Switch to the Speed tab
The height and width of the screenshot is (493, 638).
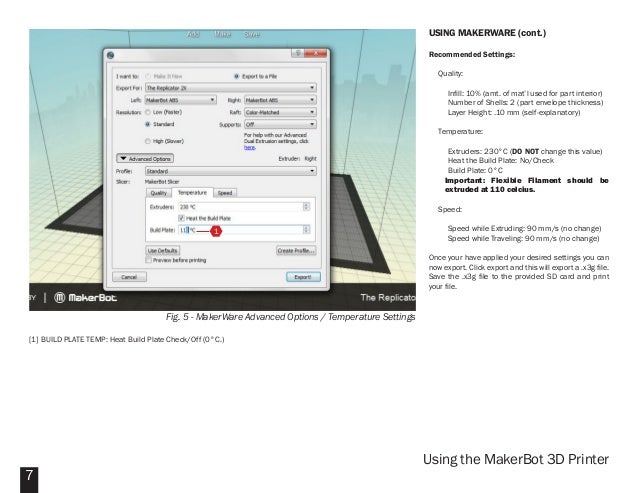click(225, 193)
